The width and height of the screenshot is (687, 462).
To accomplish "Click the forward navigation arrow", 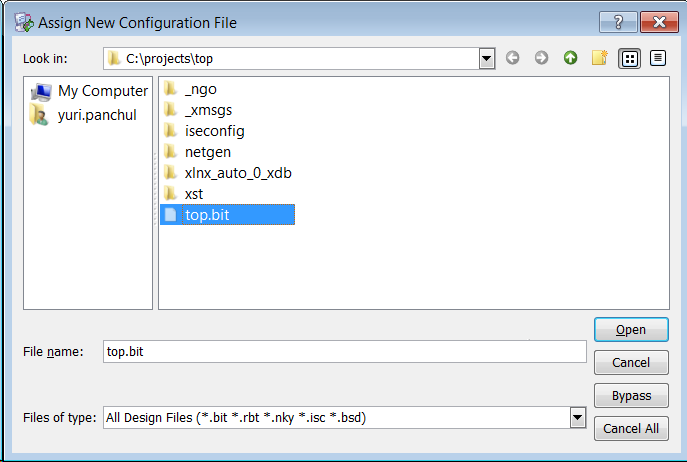I will 541,58.
